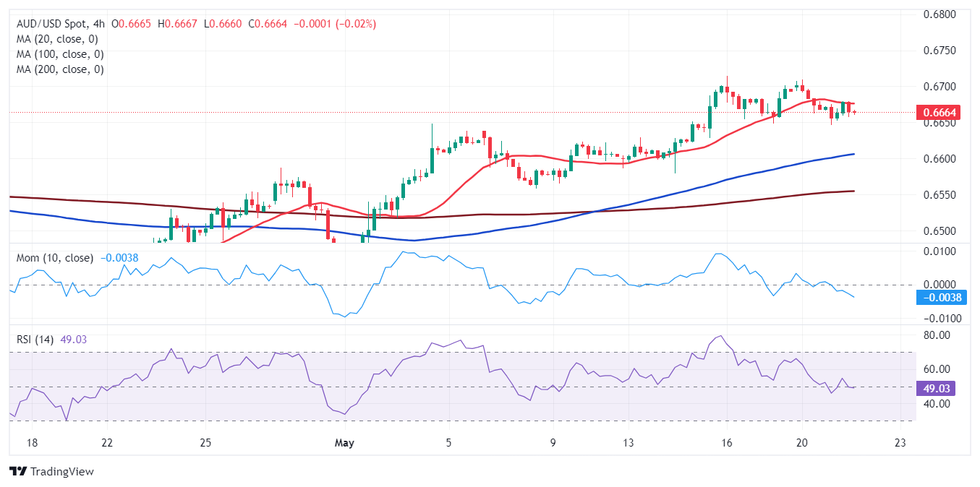Screen dimensions: 980x487
Task: Click the 0.6800 price scale label
Action: (940, 14)
